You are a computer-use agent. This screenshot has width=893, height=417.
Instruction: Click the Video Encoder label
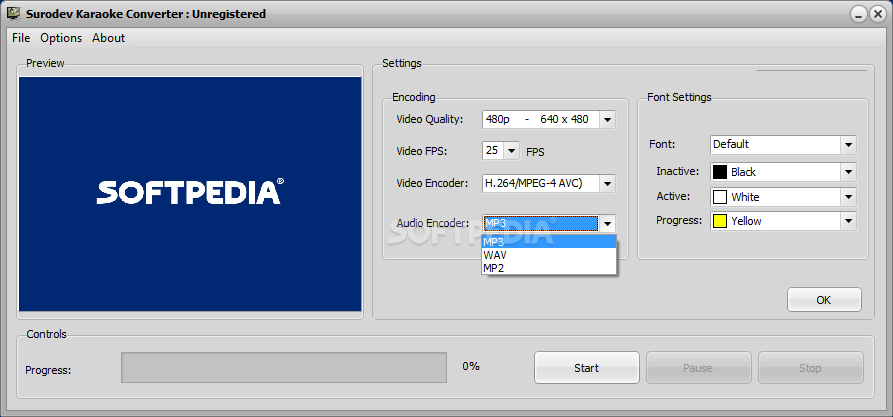pos(432,183)
